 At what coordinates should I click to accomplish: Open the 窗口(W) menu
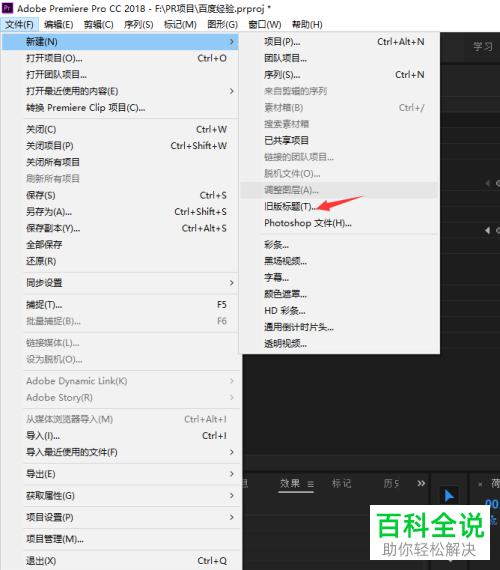pos(265,25)
